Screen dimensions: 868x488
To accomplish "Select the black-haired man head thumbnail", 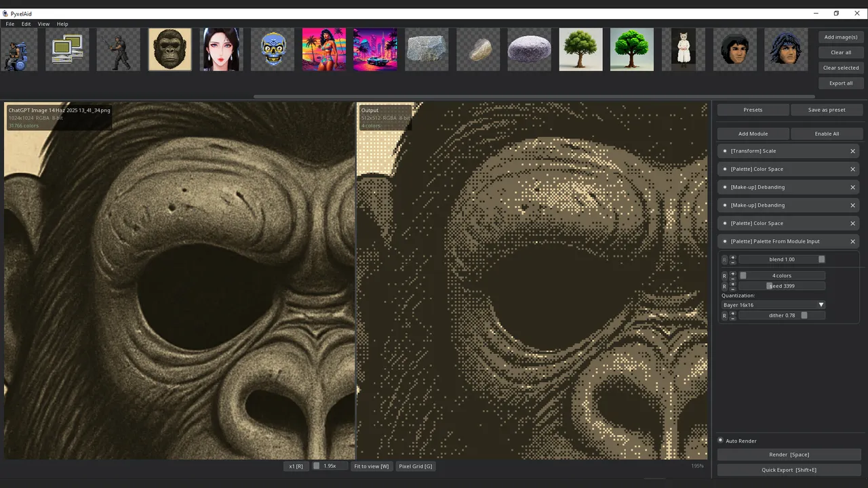I will tap(734, 49).
